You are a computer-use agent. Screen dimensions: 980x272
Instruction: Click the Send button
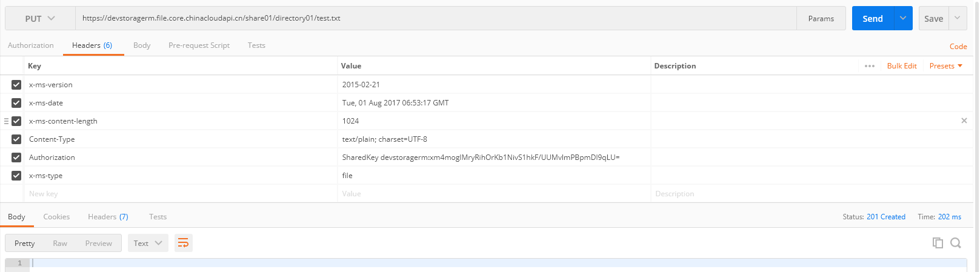point(873,19)
